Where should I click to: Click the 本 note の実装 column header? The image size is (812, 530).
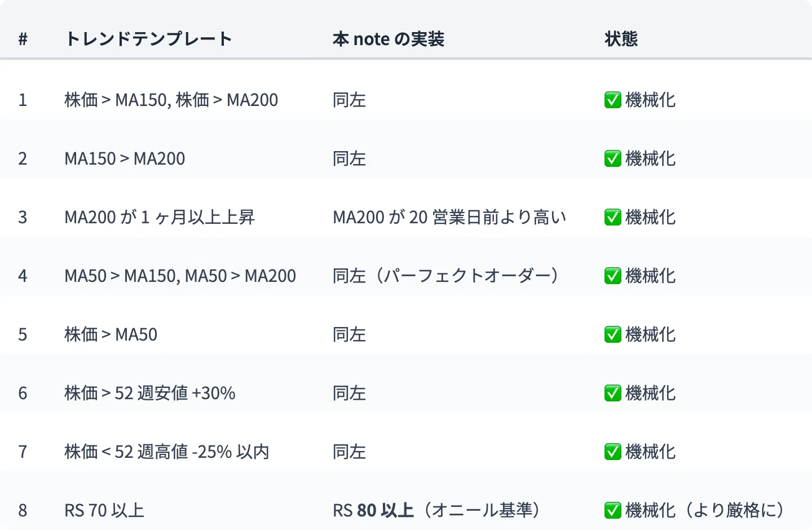point(389,39)
